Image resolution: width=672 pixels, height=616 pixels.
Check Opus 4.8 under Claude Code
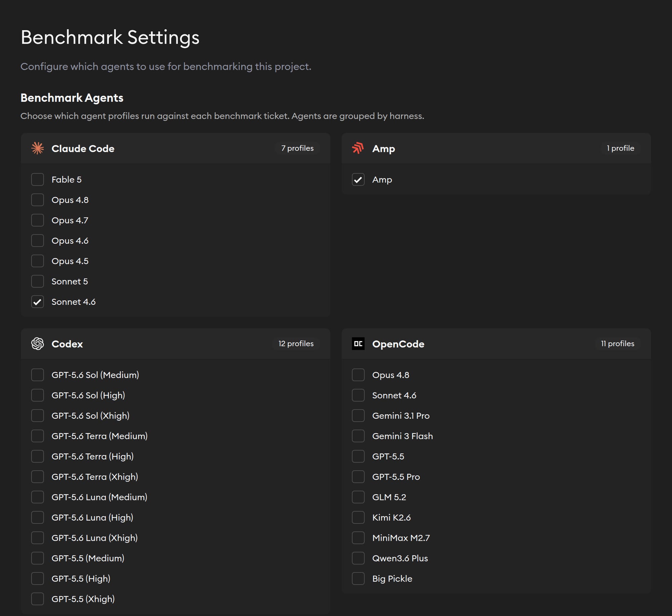(x=38, y=200)
